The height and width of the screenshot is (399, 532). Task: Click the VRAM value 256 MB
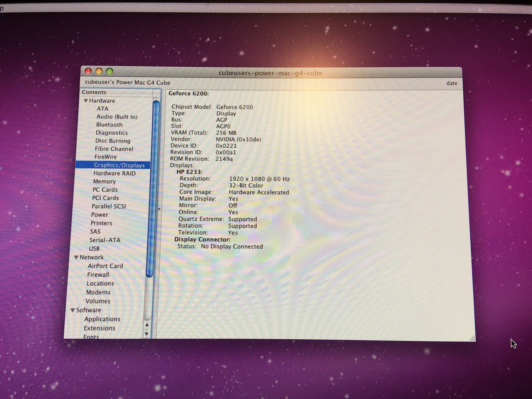226,133
